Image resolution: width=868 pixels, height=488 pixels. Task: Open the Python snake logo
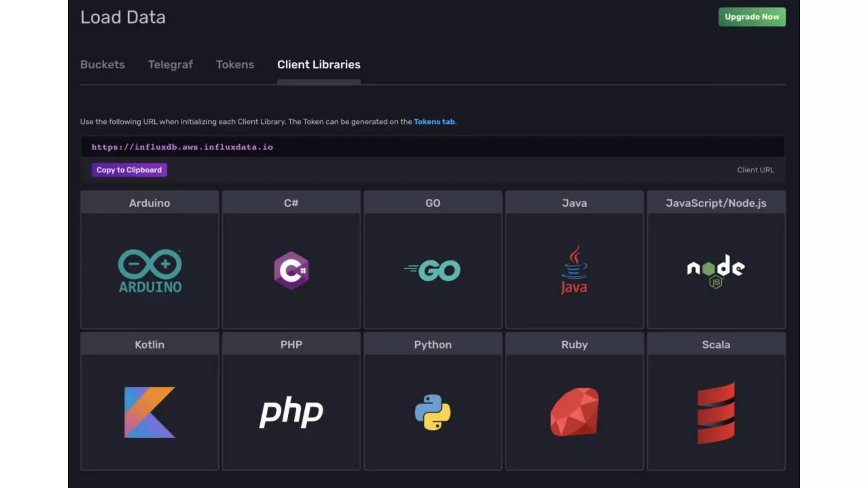[433, 412]
